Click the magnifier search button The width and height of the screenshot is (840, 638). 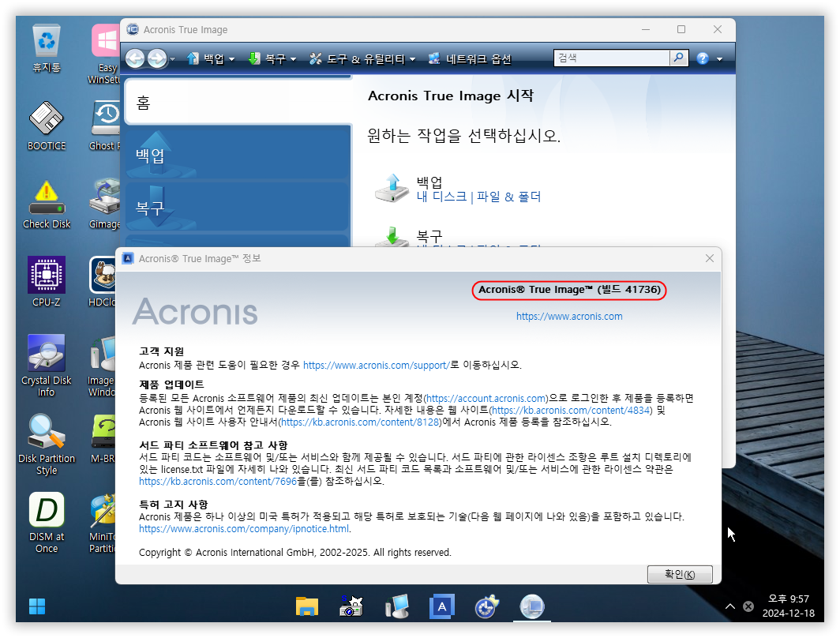coord(679,58)
